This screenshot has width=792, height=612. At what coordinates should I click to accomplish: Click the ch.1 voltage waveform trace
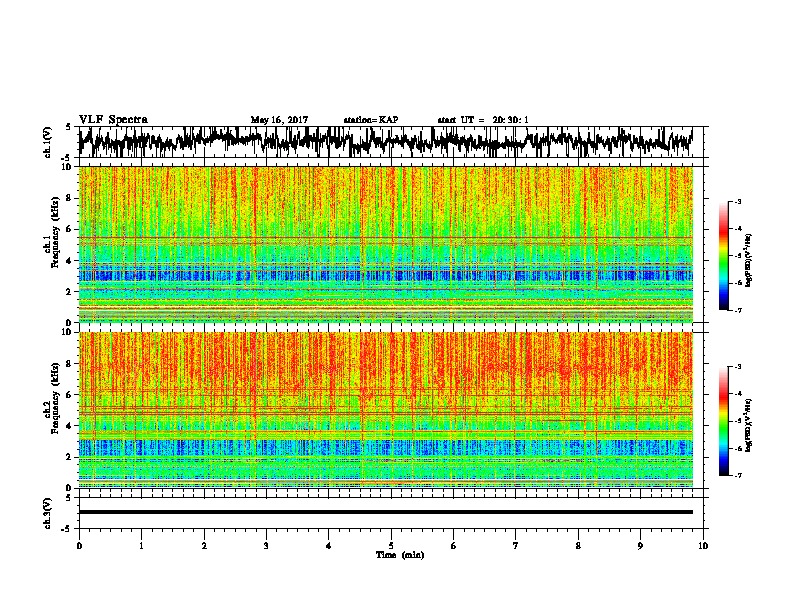(385, 141)
